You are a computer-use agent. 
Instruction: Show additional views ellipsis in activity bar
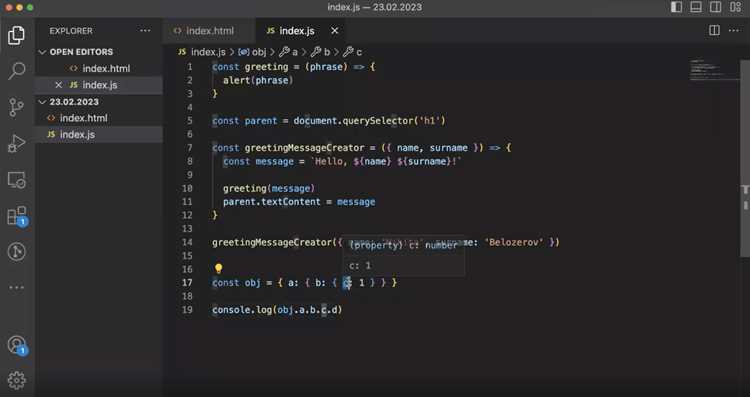tap(16, 287)
